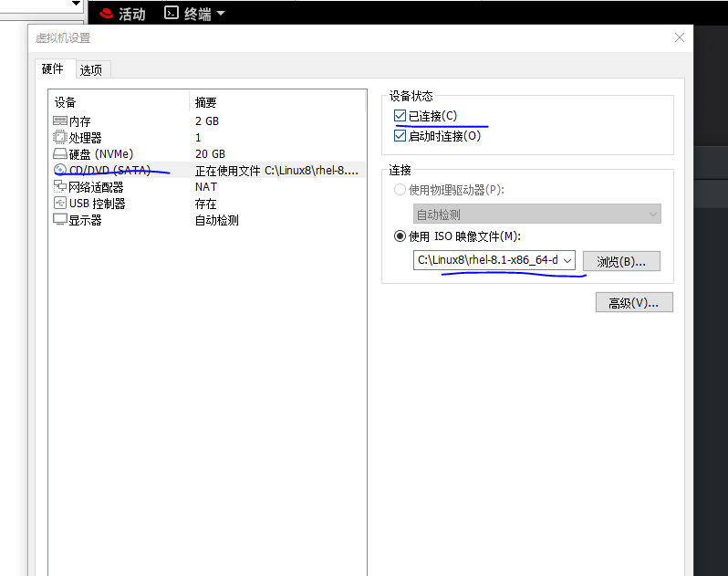
Task: Toggle the 启动时连接(O) checkbox
Action: coord(400,136)
